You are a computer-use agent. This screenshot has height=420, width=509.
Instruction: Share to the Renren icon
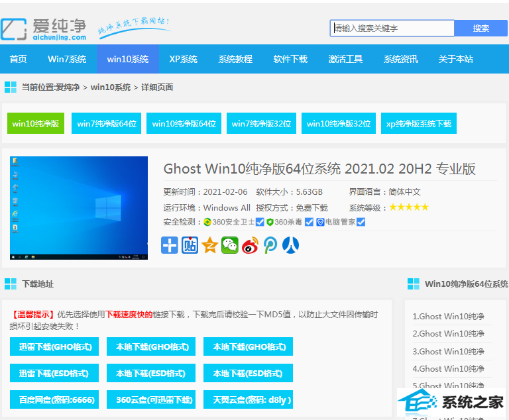(290, 245)
